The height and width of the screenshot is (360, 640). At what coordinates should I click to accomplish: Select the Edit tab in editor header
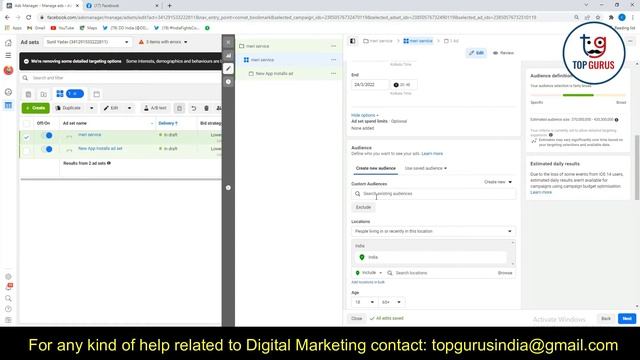click(x=476, y=53)
